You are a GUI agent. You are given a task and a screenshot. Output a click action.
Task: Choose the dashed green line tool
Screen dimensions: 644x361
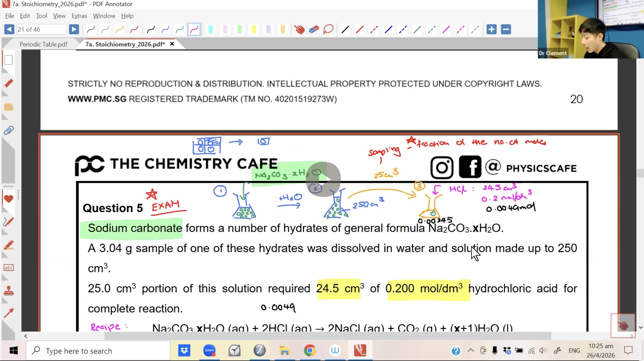[432, 29]
